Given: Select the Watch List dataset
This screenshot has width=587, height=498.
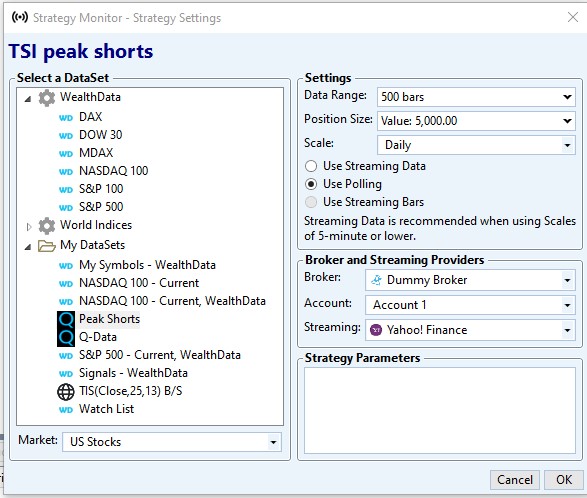Looking at the screenshot, I should (x=106, y=409).
